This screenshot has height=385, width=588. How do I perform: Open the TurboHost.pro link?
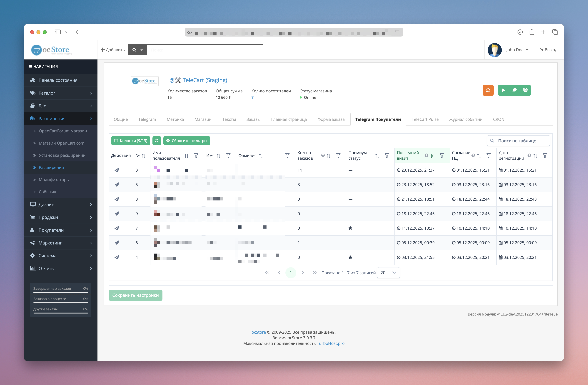(330, 343)
